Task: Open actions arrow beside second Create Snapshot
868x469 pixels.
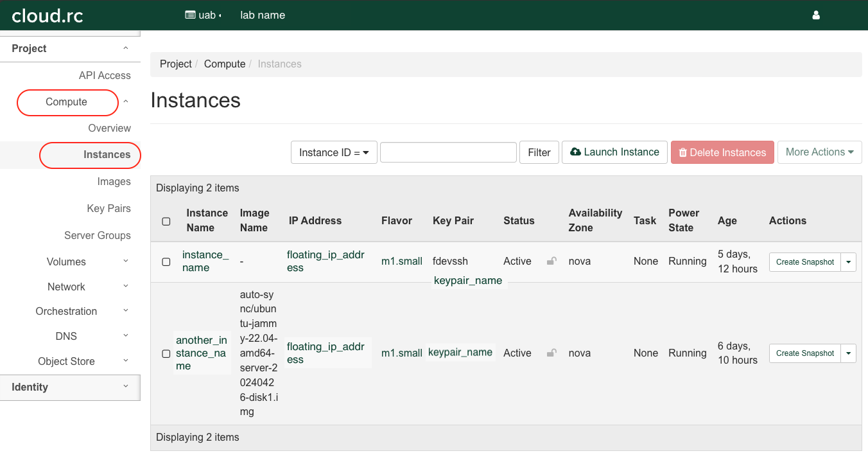Action: (849, 353)
